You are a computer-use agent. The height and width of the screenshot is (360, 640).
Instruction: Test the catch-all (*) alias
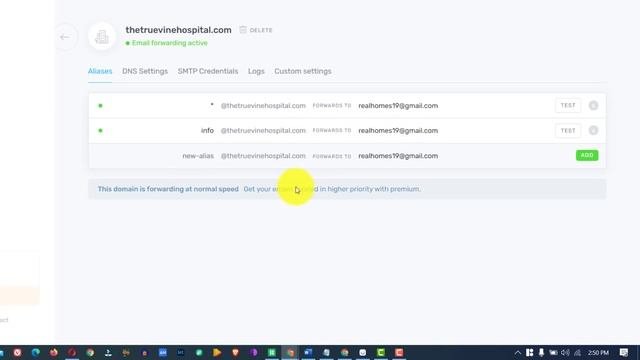(568, 105)
